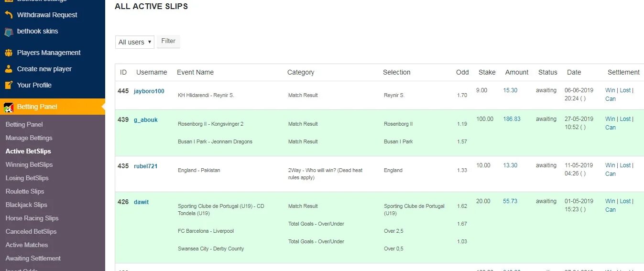The height and width of the screenshot is (271, 644).
Task: Open amount 55.73 link for dawit
Action: click(510, 201)
